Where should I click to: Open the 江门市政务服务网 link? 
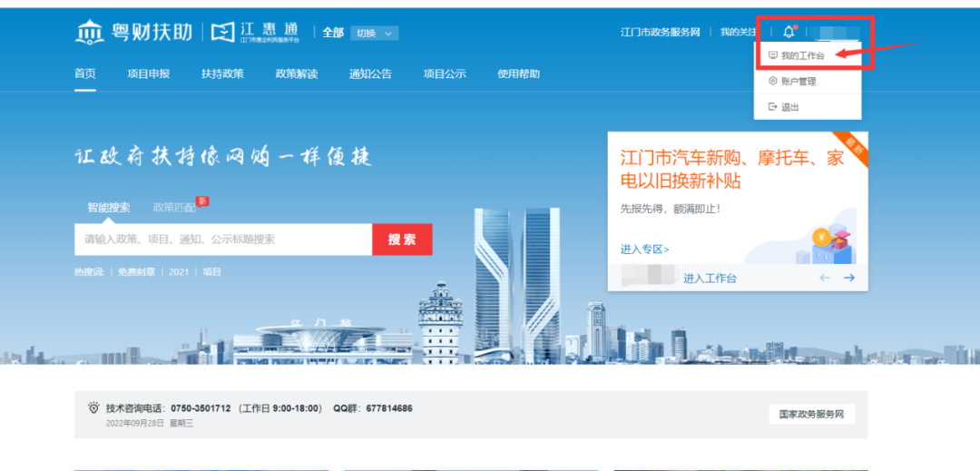[660, 33]
